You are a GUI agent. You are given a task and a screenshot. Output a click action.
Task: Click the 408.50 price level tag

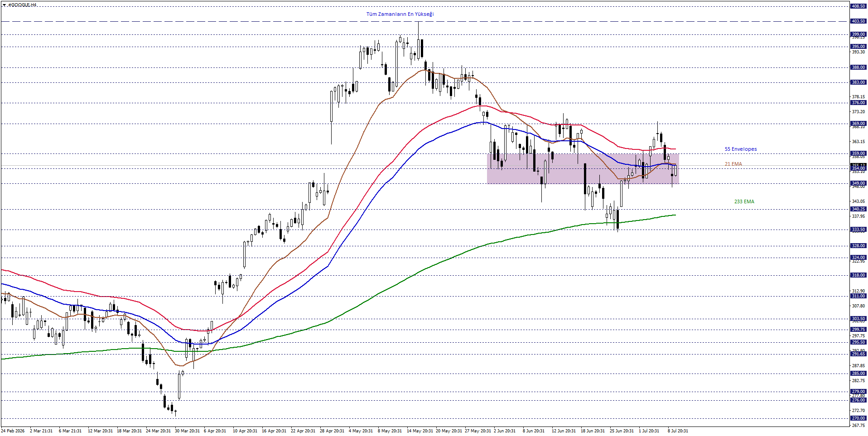(x=858, y=6)
